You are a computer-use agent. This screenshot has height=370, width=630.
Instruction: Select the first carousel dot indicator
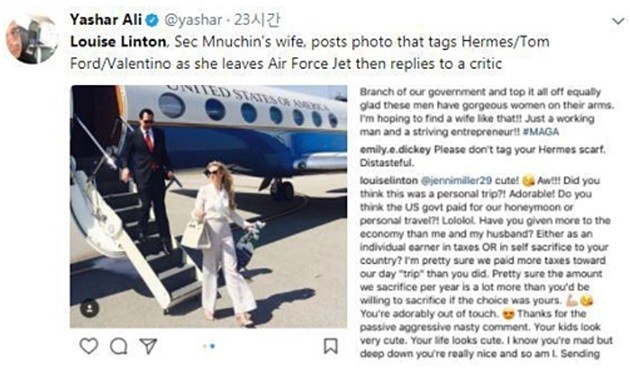point(205,346)
